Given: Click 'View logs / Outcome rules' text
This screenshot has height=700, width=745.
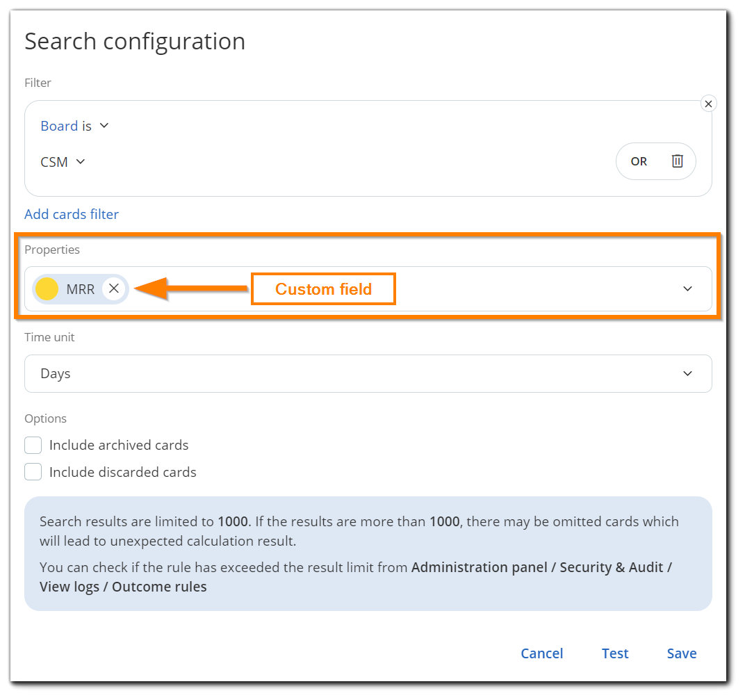Looking at the screenshot, I should [123, 587].
